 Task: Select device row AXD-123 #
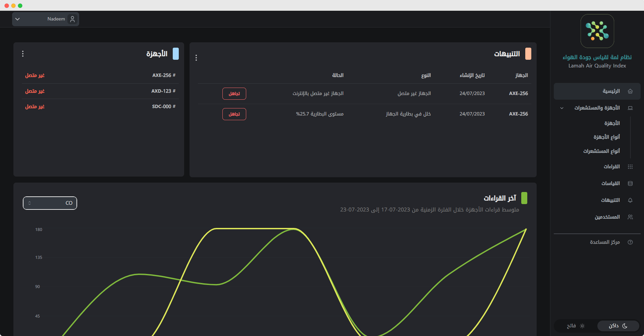pos(100,91)
